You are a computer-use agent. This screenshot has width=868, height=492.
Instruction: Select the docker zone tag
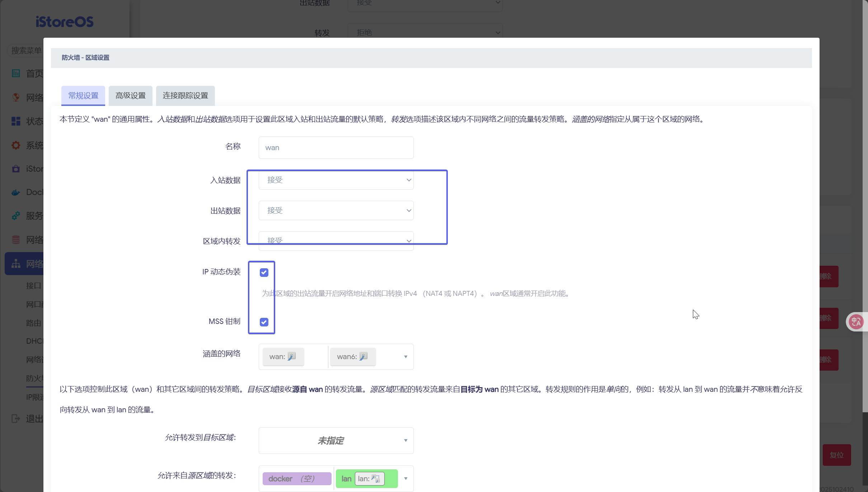pyautogui.click(x=296, y=479)
